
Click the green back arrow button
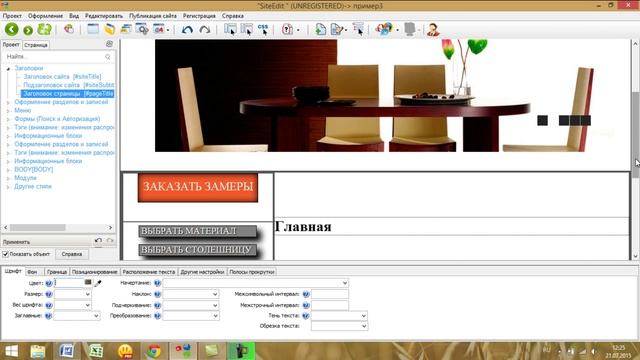point(12,29)
